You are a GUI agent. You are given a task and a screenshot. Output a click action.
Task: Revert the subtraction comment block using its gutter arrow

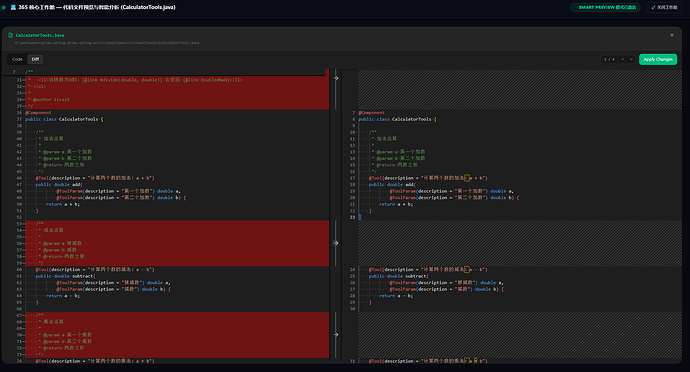pyautogui.click(x=336, y=243)
